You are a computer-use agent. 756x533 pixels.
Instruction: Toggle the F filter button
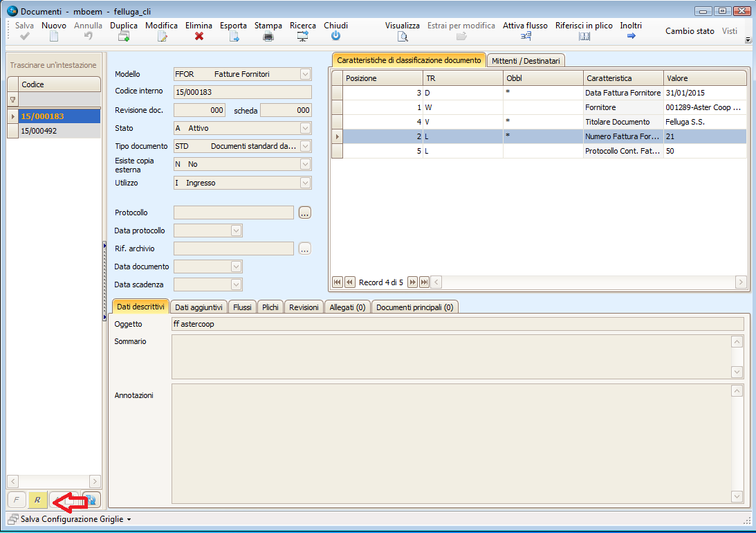(x=17, y=499)
